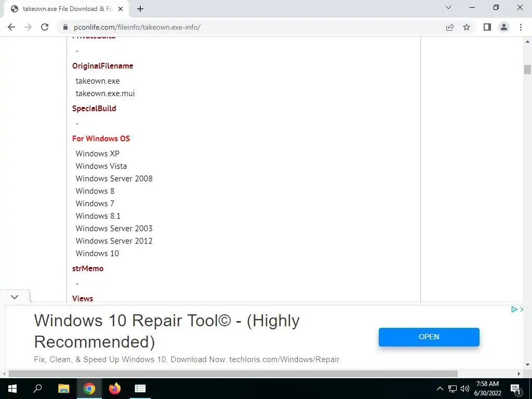Close the takeown.exe tab

click(x=121, y=9)
